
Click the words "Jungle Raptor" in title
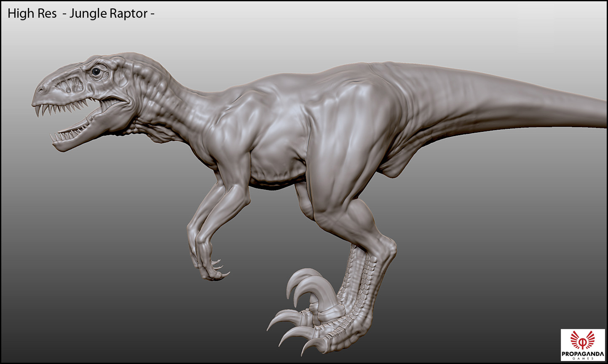point(108,13)
